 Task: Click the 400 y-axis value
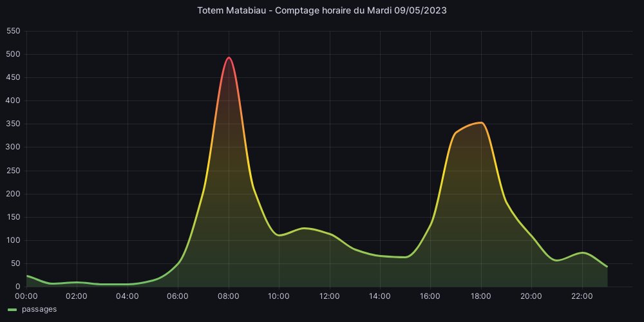[x=14, y=100]
